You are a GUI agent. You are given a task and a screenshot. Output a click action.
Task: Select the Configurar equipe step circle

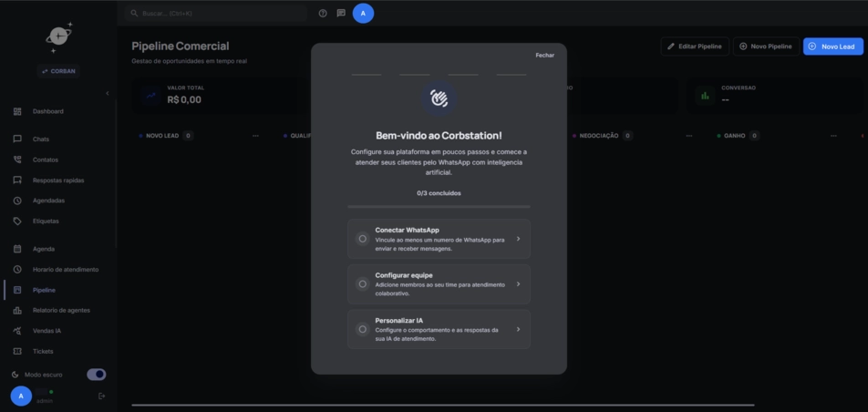pos(363,284)
